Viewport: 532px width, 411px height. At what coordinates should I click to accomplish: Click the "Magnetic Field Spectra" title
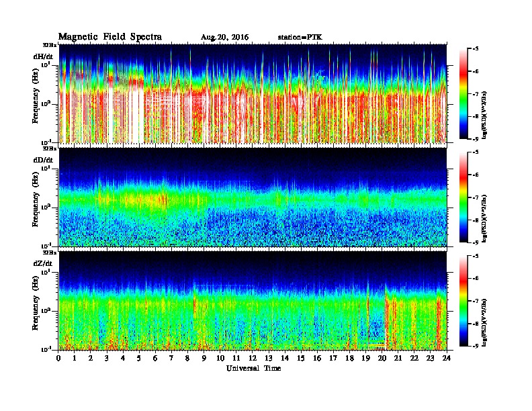click(110, 37)
